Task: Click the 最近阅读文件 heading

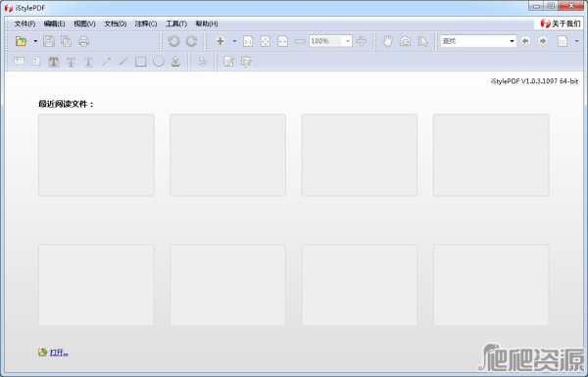Action: pyautogui.click(x=66, y=104)
